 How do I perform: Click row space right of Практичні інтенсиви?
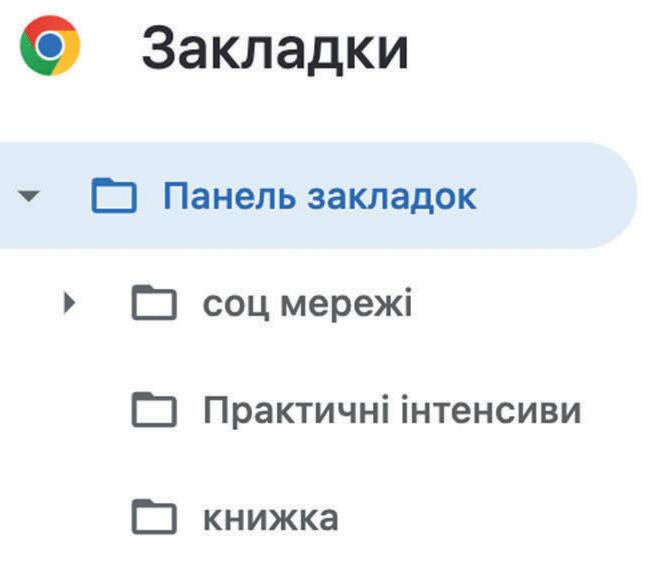[x=625, y=410]
